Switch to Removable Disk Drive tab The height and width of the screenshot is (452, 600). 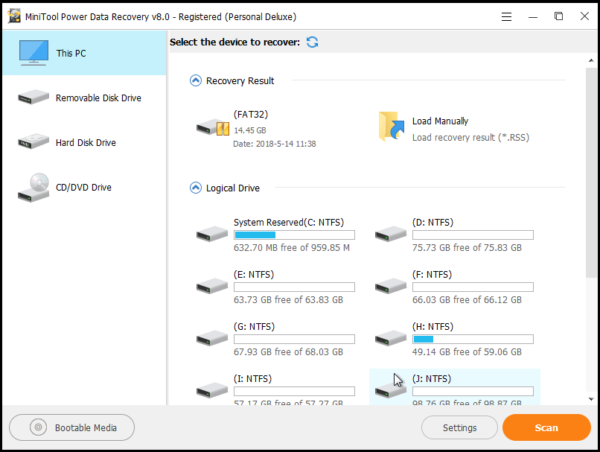(84, 98)
